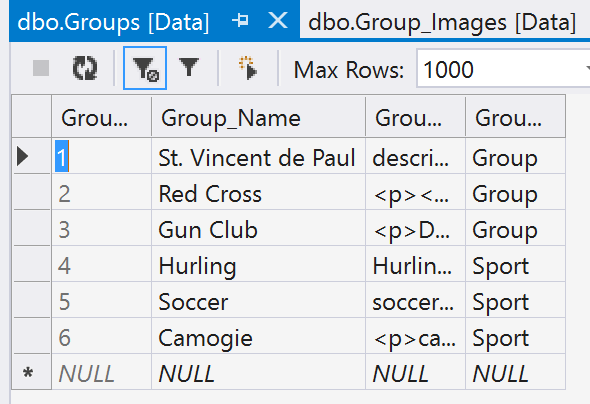Screen dimensions: 590x404
Task: Click Sport type cell in Camogie row
Action: tap(515, 336)
